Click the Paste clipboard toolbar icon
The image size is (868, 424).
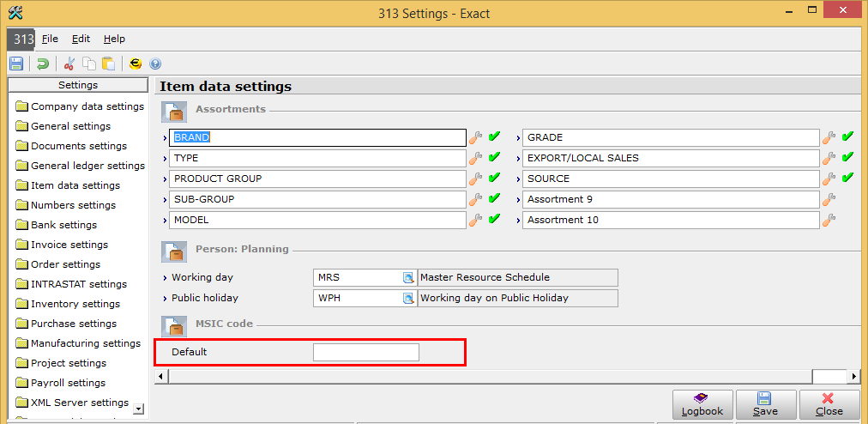click(108, 64)
